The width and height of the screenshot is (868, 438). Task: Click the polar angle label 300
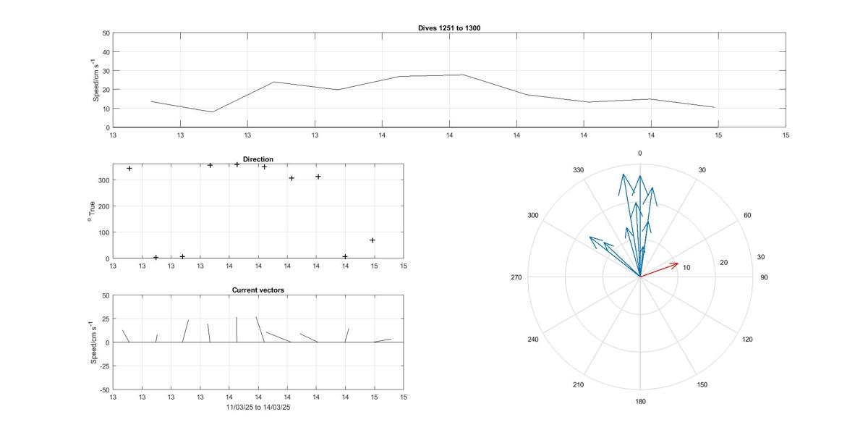[x=534, y=216]
